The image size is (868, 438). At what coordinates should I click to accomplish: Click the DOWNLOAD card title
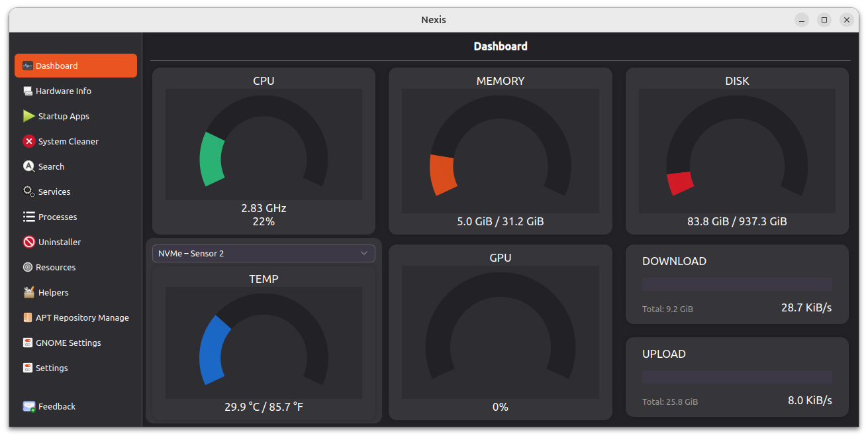674,261
